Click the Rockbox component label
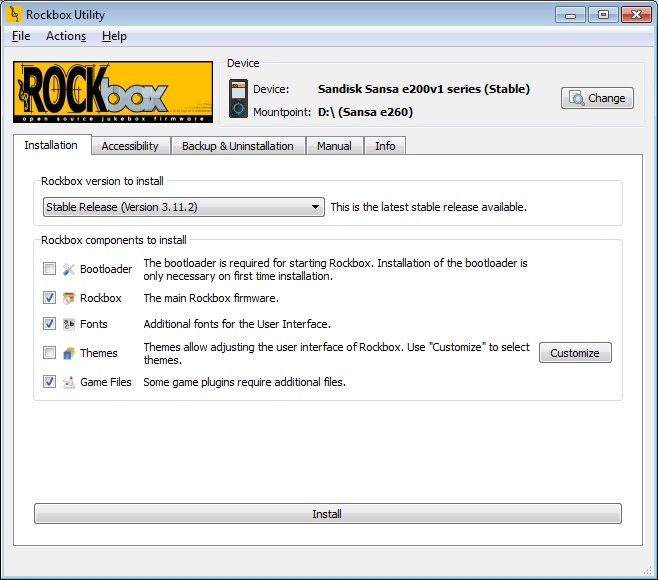The width and height of the screenshot is (658, 580). click(x=101, y=298)
